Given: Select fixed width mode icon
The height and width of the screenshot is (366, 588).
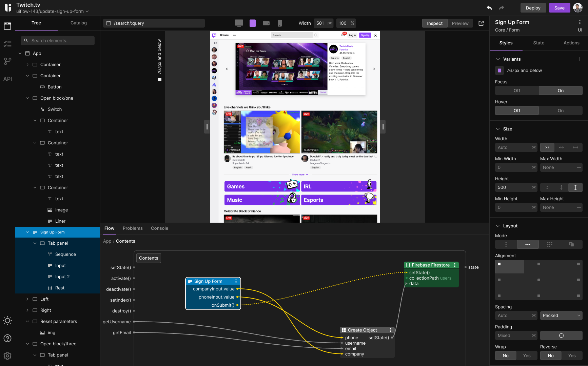Looking at the screenshot, I should (575, 147).
